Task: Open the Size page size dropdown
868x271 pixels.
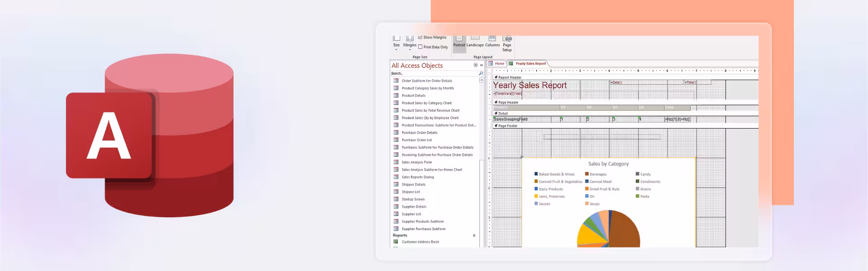Action: point(396,43)
